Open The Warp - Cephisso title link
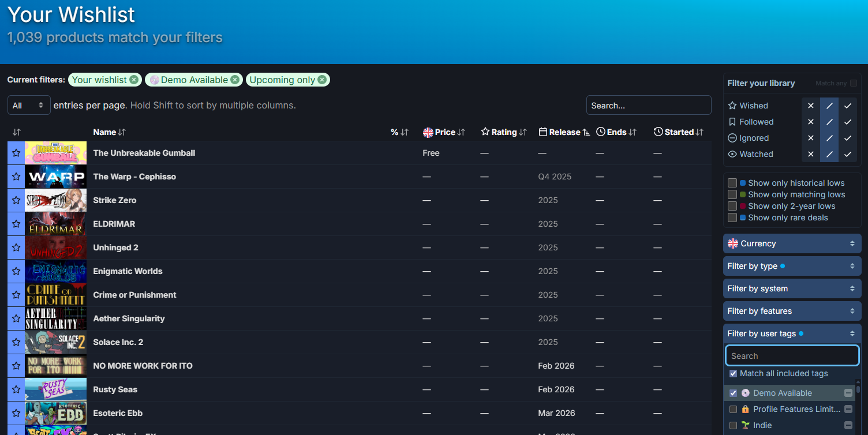Image resolution: width=868 pixels, height=435 pixels. point(134,177)
